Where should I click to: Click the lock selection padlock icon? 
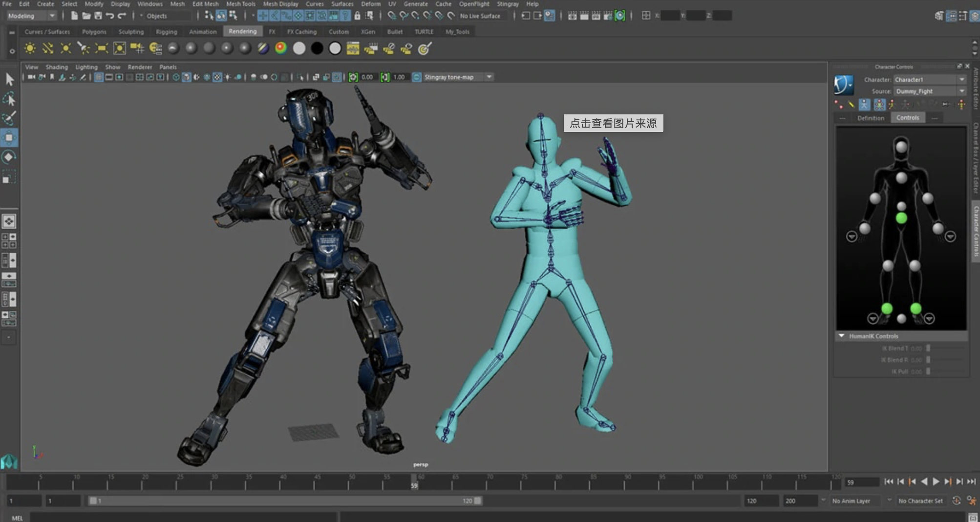tap(357, 16)
